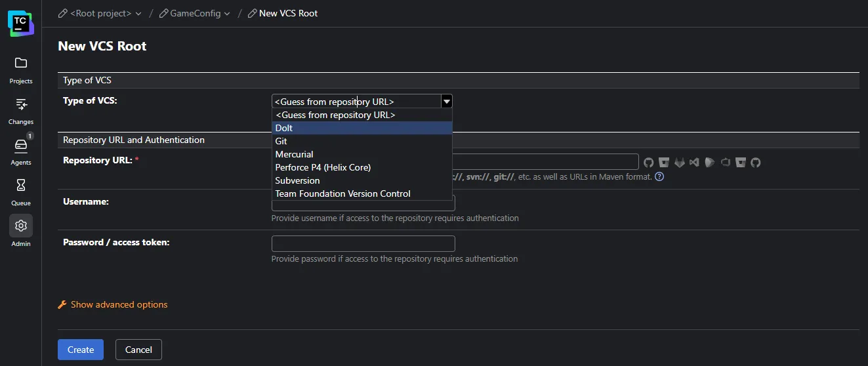Click the pencil icon before New VCS Root breadcrumb
868x366 pixels.
click(x=252, y=13)
